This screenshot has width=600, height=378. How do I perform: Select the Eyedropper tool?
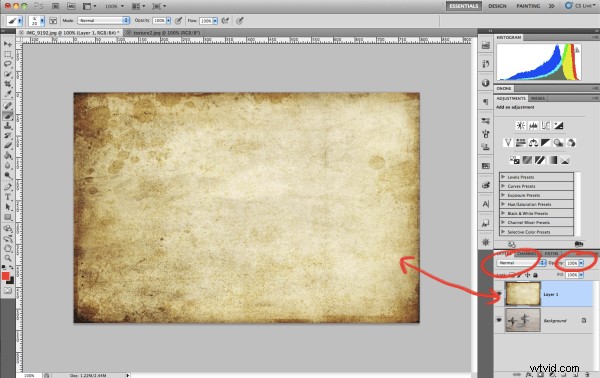point(8,94)
